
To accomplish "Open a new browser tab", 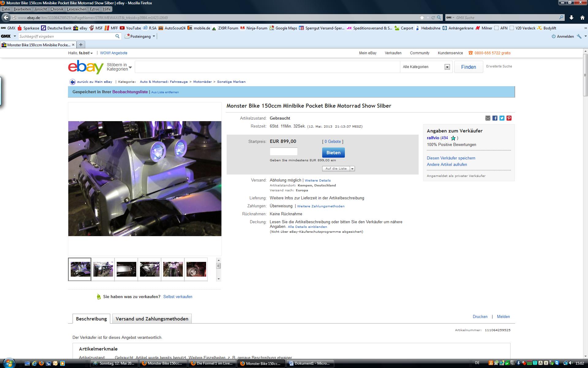I will point(81,45).
